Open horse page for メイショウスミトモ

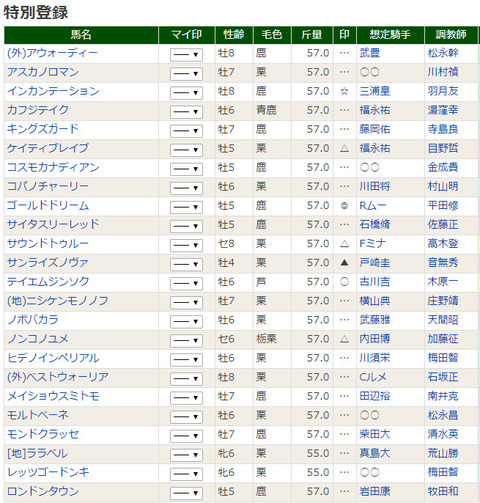[x=53, y=396]
